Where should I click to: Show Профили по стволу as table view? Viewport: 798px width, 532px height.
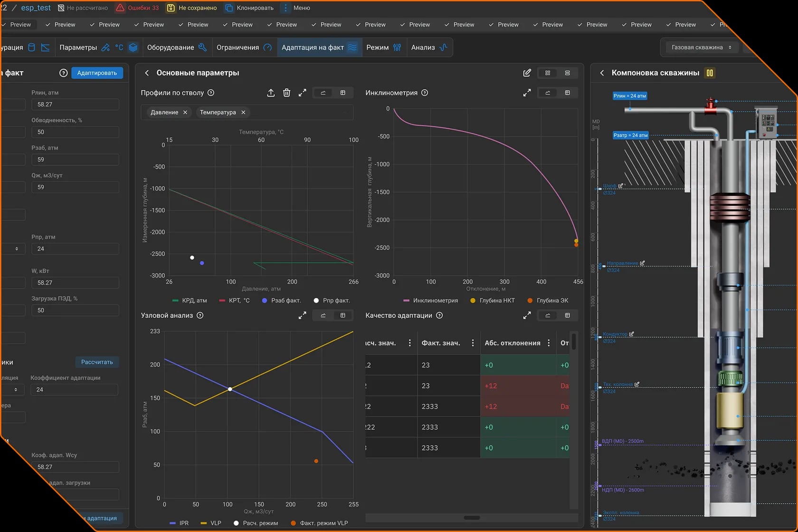(343, 93)
